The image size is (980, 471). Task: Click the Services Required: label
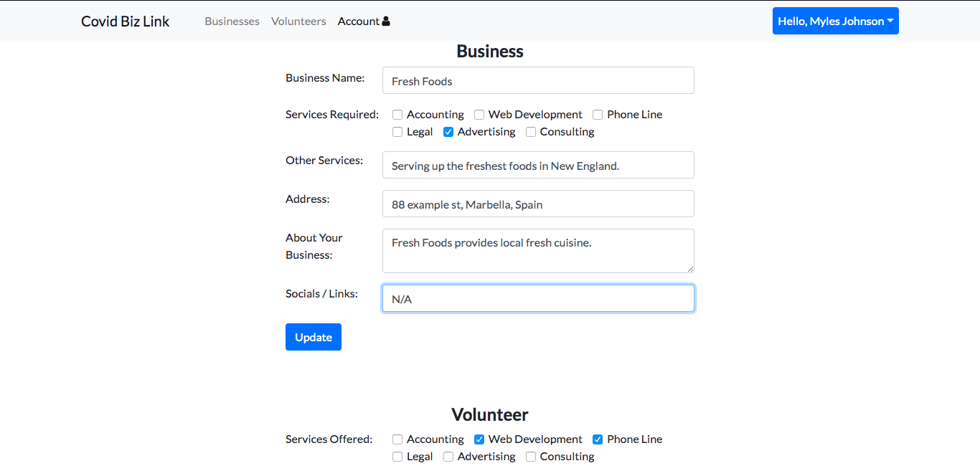[332, 115]
